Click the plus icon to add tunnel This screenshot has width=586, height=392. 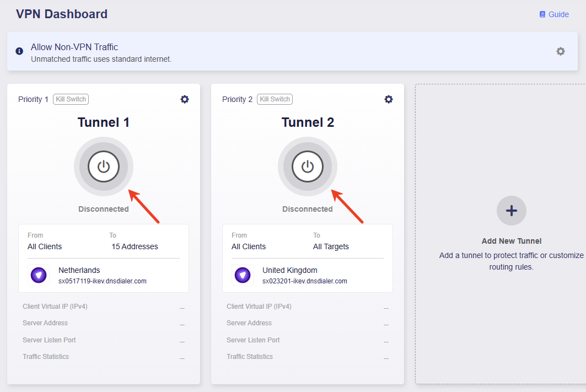pyautogui.click(x=512, y=211)
